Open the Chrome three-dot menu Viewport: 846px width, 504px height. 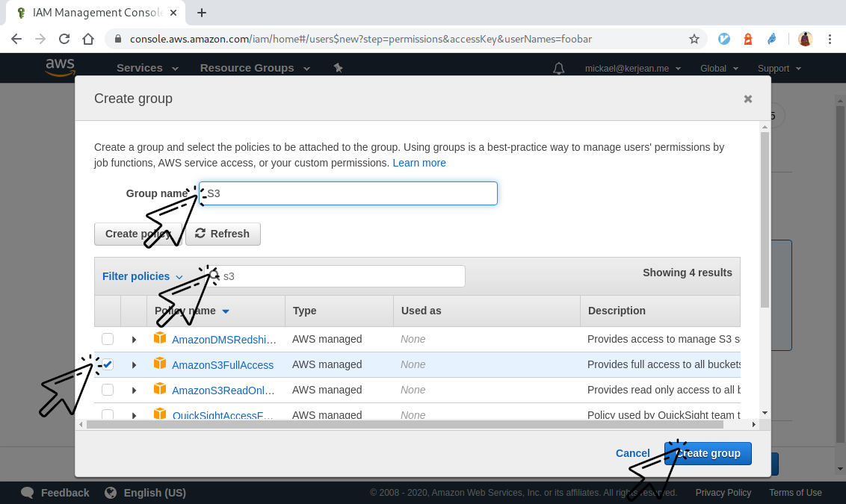830,39
